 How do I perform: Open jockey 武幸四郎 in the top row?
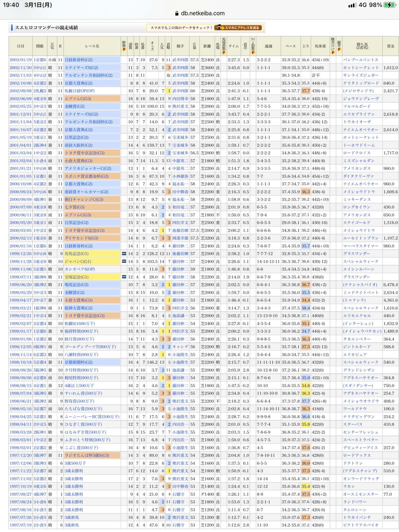(x=180, y=60)
